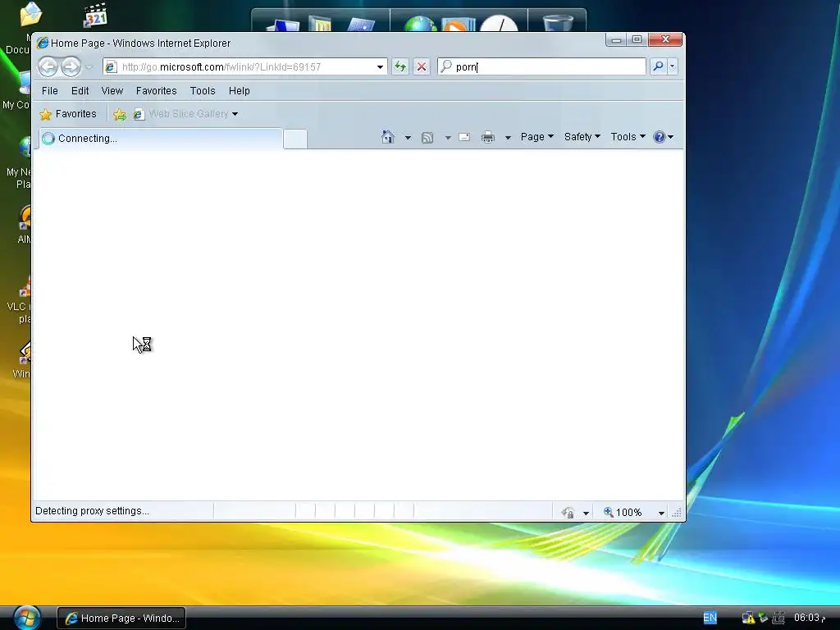Open the File menu
This screenshot has width=840, height=630.
[50, 90]
